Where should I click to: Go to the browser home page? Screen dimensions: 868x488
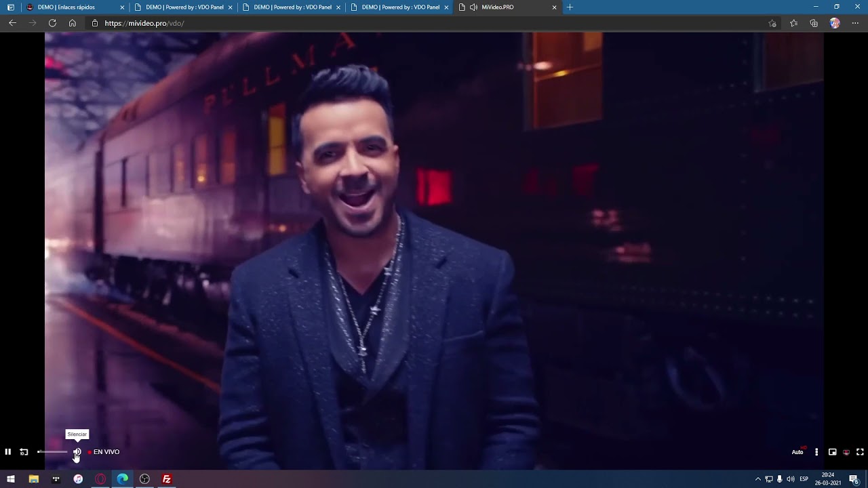(x=73, y=23)
